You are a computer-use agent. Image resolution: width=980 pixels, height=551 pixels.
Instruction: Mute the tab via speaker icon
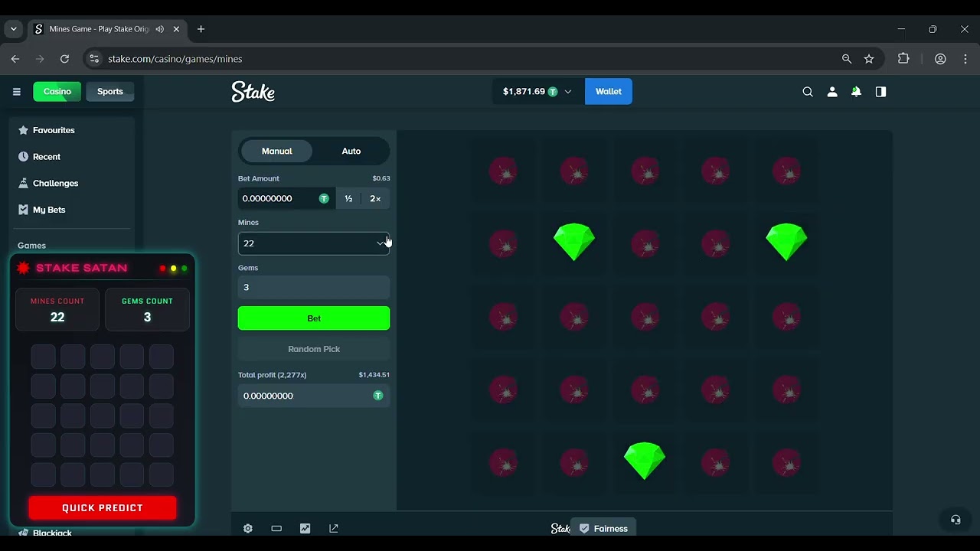160,29
